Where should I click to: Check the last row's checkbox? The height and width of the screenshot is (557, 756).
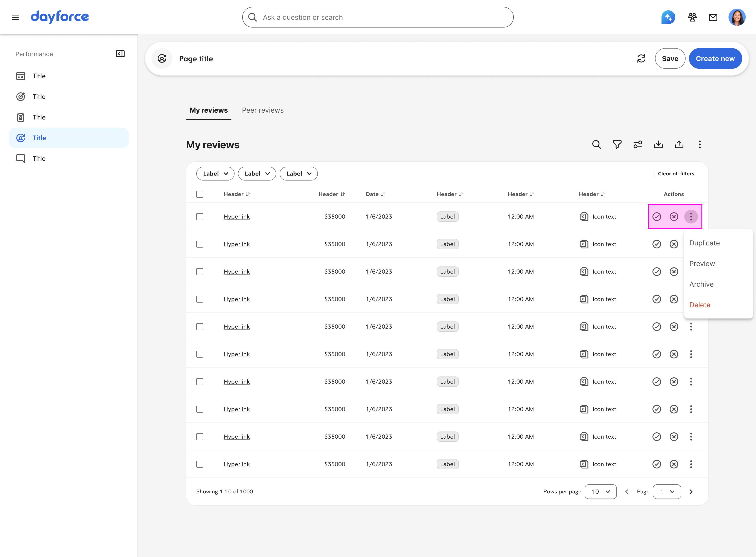click(x=200, y=464)
